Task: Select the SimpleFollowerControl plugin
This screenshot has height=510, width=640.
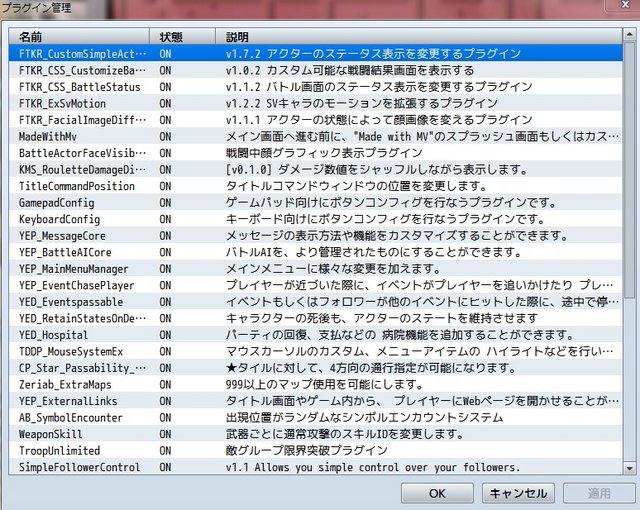Action: (316, 467)
